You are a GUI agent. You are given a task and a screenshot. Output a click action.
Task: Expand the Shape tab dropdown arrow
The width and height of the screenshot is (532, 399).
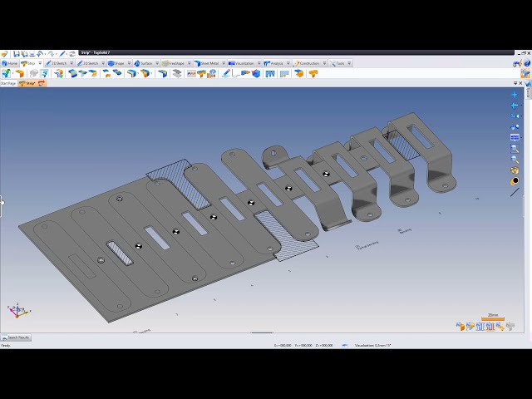pos(129,63)
